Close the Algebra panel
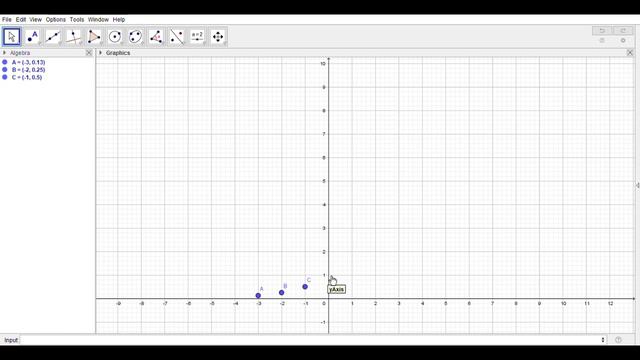Viewport: 640px width, 360px height. pos(89,53)
